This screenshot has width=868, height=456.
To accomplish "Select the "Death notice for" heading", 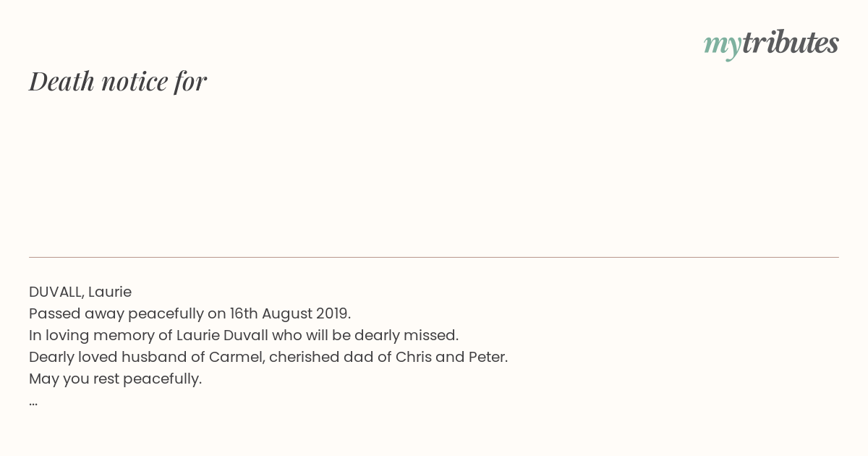I will tap(118, 81).
